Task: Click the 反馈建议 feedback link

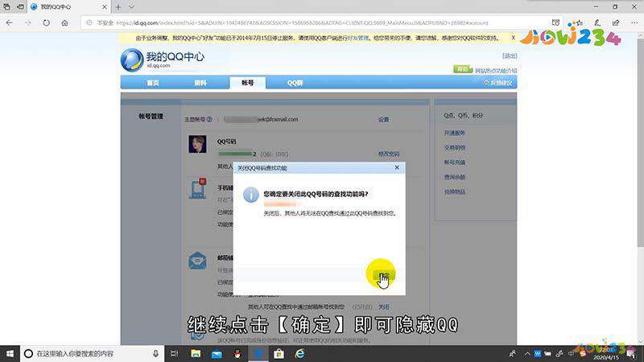Action: 497,83
